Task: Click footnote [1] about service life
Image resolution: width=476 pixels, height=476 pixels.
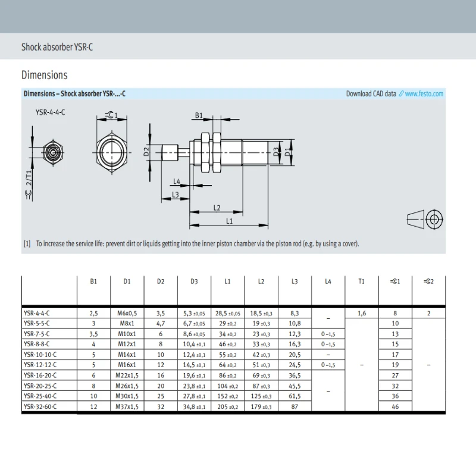Action: pyautogui.click(x=191, y=243)
